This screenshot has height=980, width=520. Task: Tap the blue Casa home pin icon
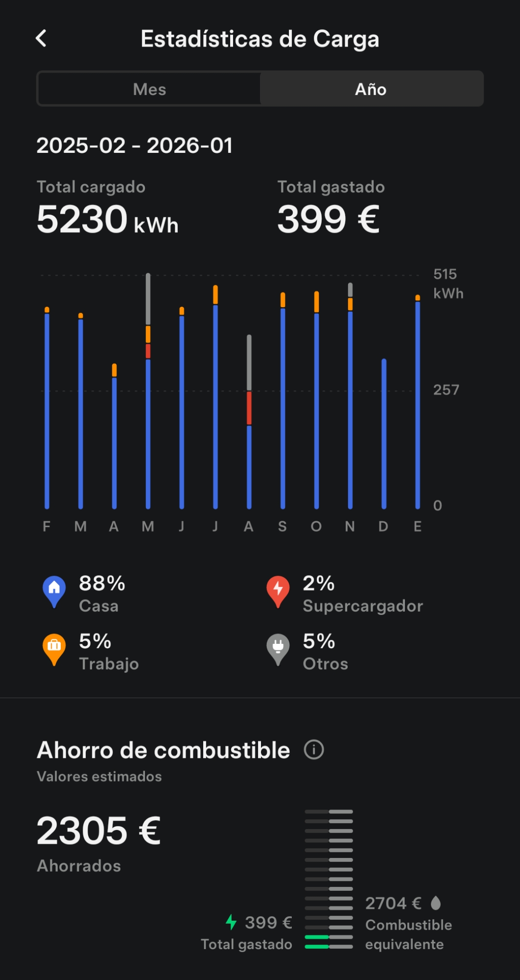[x=54, y=590]
